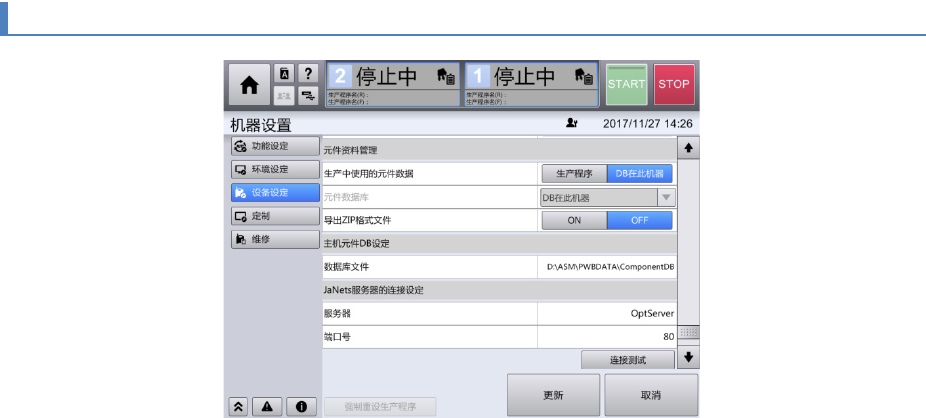This screenshot has height=418, width=926.
Task: Open lane 1 program list icon
Action: tap(584, 76)
